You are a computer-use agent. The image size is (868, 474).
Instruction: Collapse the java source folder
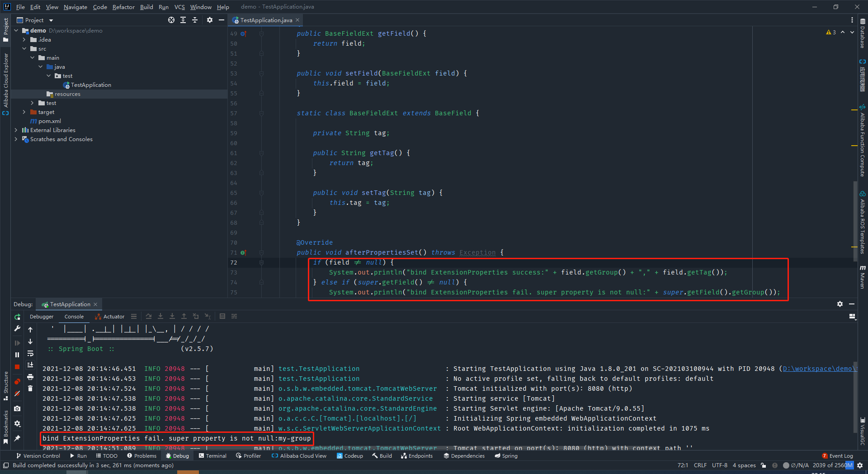click(41, 67)
